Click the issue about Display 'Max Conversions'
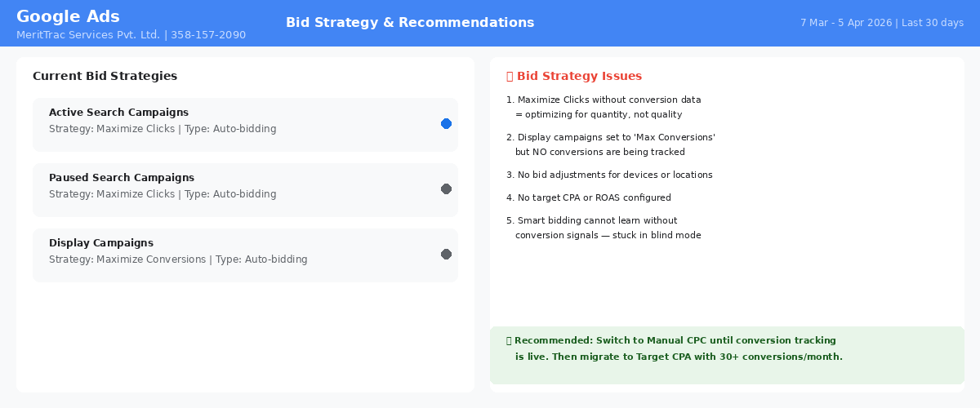Viewport: 980px width, 408px height. pyautogui.click(x=611, y=144)
